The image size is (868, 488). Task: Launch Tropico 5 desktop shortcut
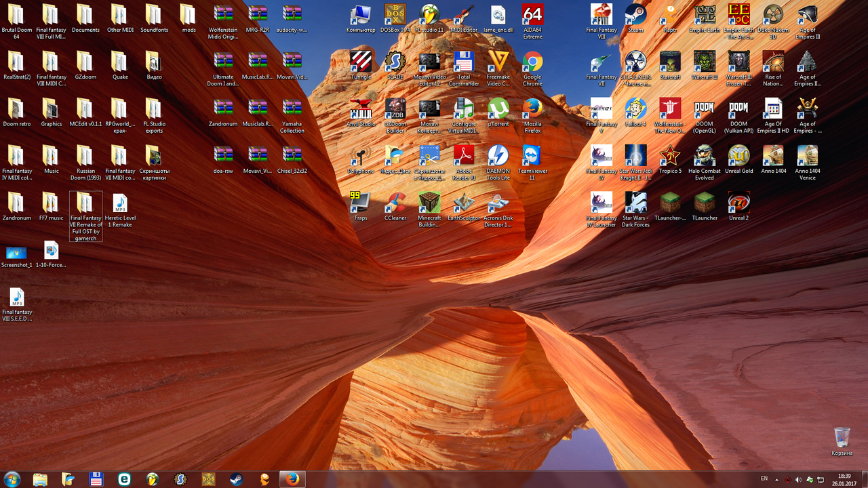pos(670,159)
